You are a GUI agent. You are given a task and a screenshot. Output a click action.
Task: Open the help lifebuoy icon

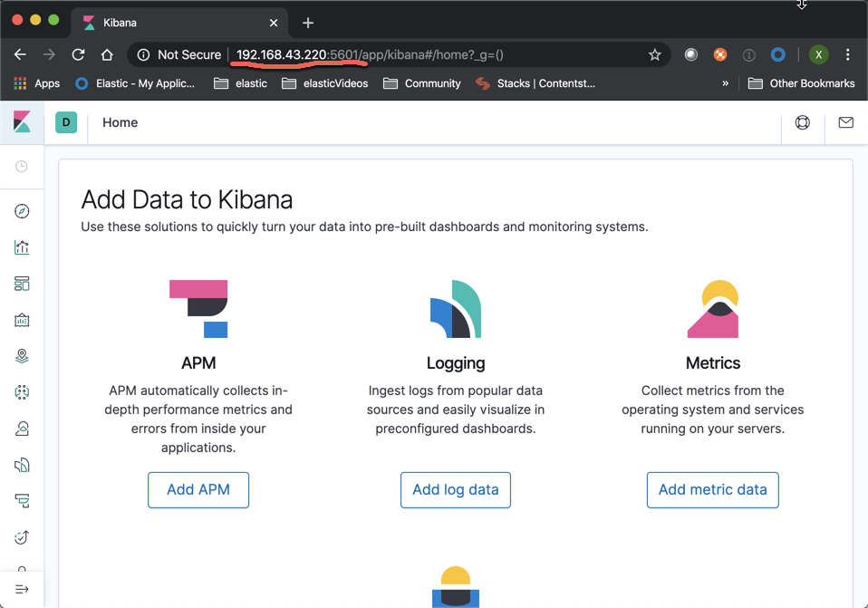point(802,122)
